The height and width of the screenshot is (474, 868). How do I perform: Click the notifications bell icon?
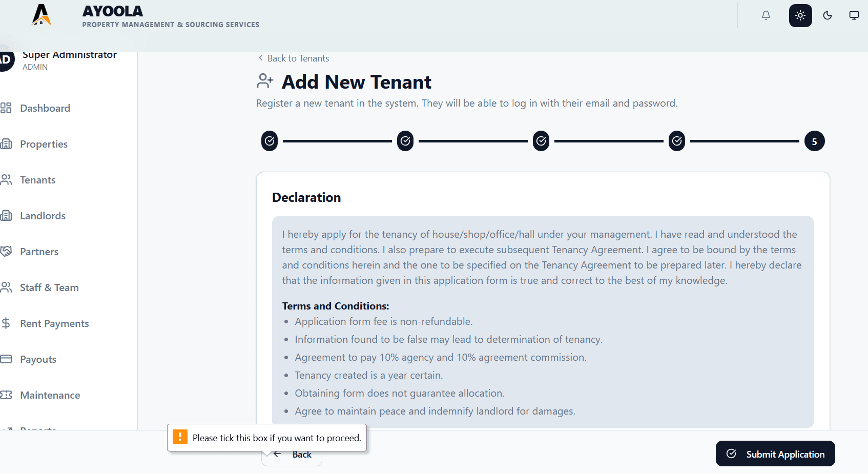pyautogui.click(x=766, y=15)
